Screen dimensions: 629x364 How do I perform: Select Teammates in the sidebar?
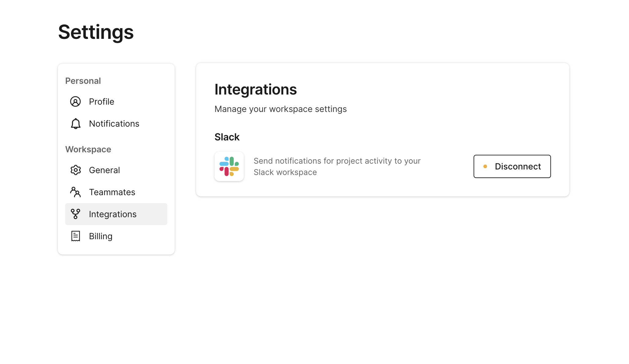112,192
